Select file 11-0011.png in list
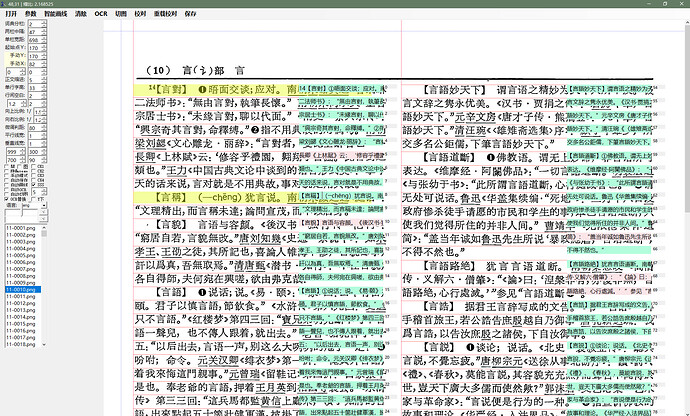This screenshot has width=690, height=416. click(21, 296)
